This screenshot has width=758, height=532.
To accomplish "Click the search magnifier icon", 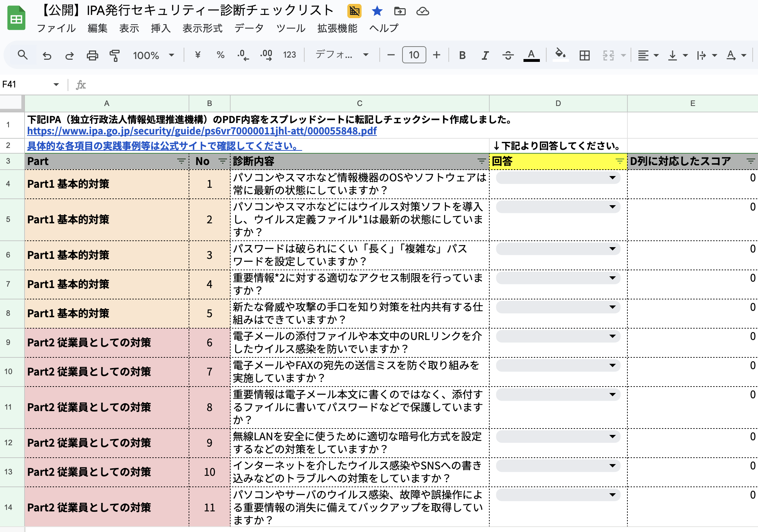I will point(22,55).
